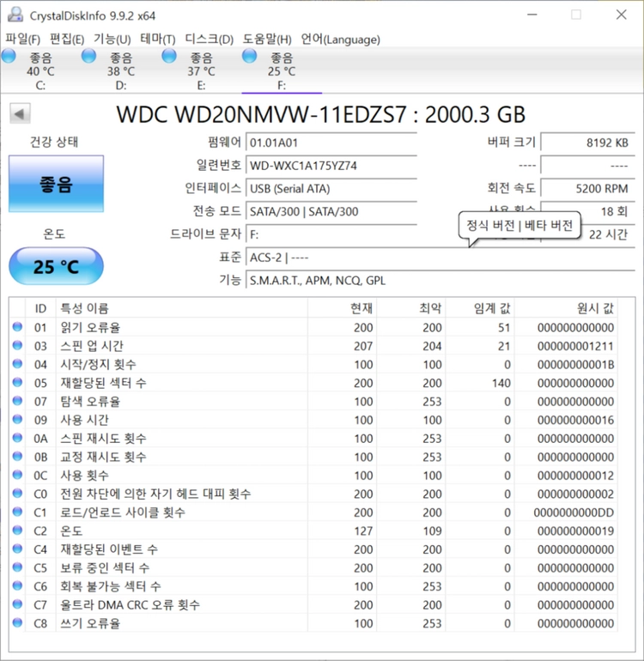Viewport: 644px width, 661px height.
Task: Open the 테마(T) menu
Action: click(158, 39)
